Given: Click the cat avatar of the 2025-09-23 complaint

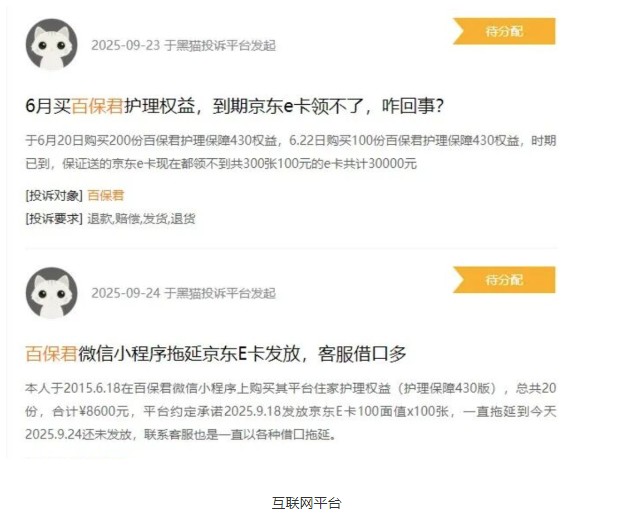Looking at the screenshot, I should pyautogui.click(x=51, y=44).
